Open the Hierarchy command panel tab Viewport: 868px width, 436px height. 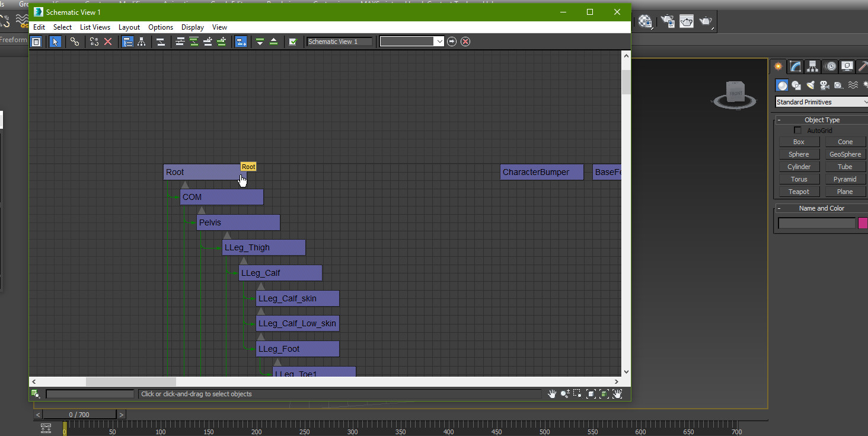click(x=813, y=66)
